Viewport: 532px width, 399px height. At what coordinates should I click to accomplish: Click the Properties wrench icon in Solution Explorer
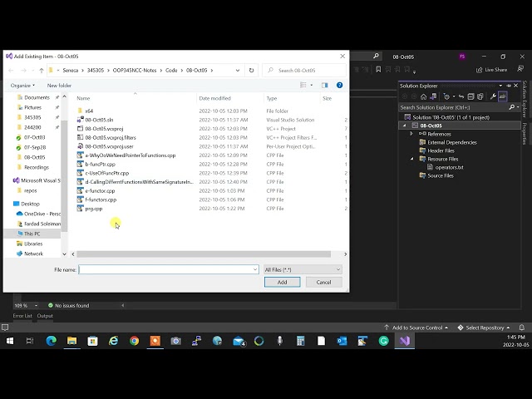pyautogui.click(x=493, y=96)
